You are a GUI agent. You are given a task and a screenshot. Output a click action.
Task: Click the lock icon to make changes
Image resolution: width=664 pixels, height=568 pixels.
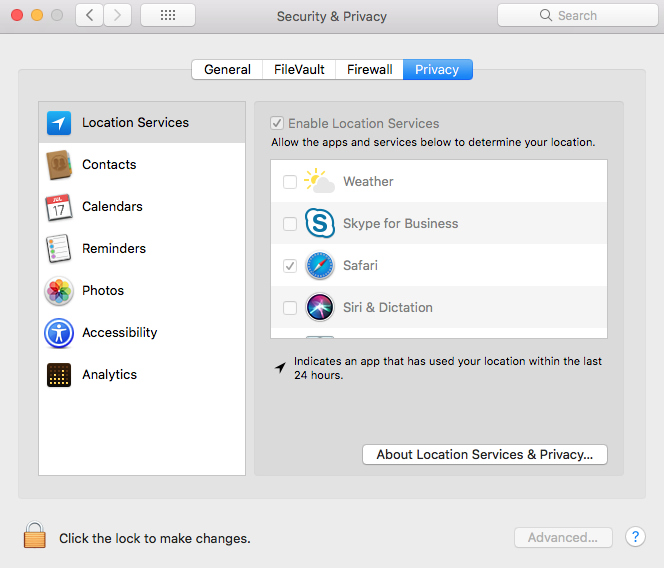click(35, 535)
